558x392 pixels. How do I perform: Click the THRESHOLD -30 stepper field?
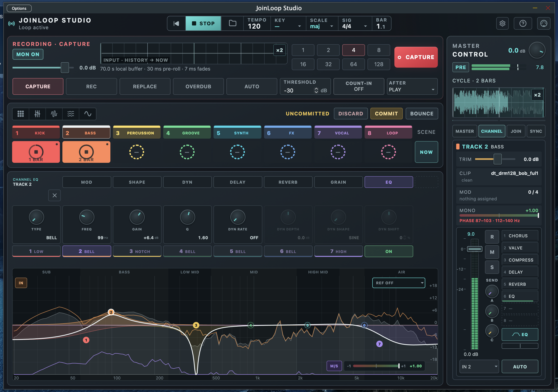305,86
